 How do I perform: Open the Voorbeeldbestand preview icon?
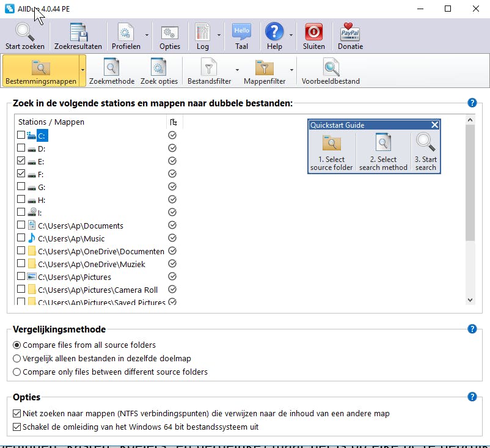[331, 68]
